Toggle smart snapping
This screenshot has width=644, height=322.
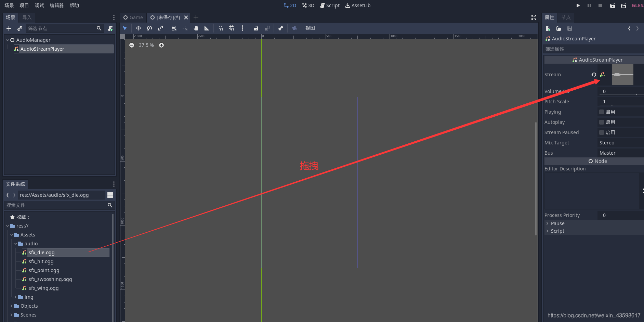[221, 28]
